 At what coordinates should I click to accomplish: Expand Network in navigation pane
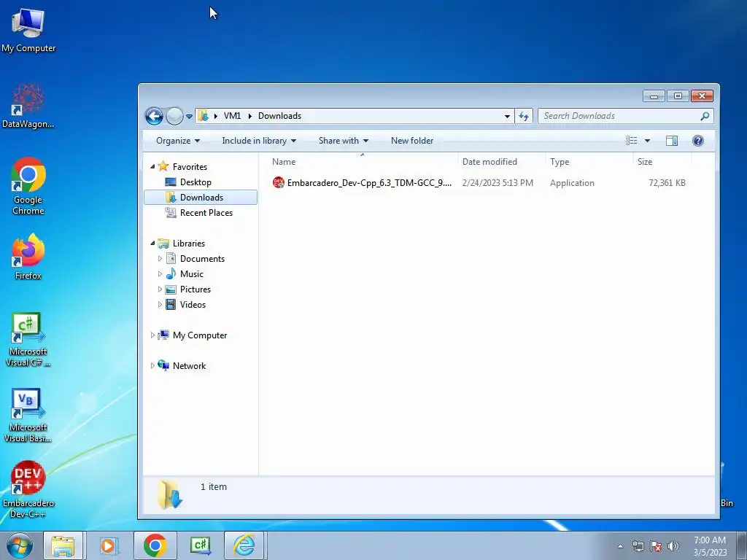[x=152, y=366]
